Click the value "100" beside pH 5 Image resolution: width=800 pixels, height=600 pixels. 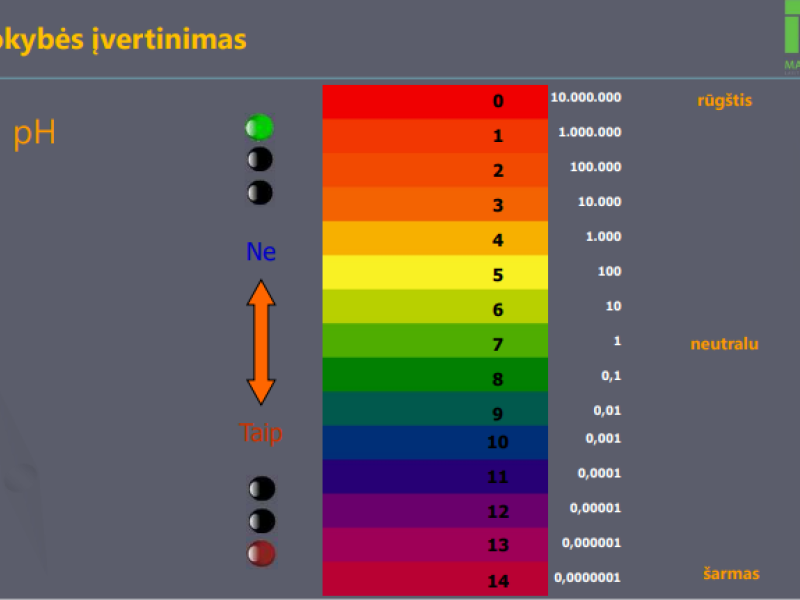coord(610,271)
